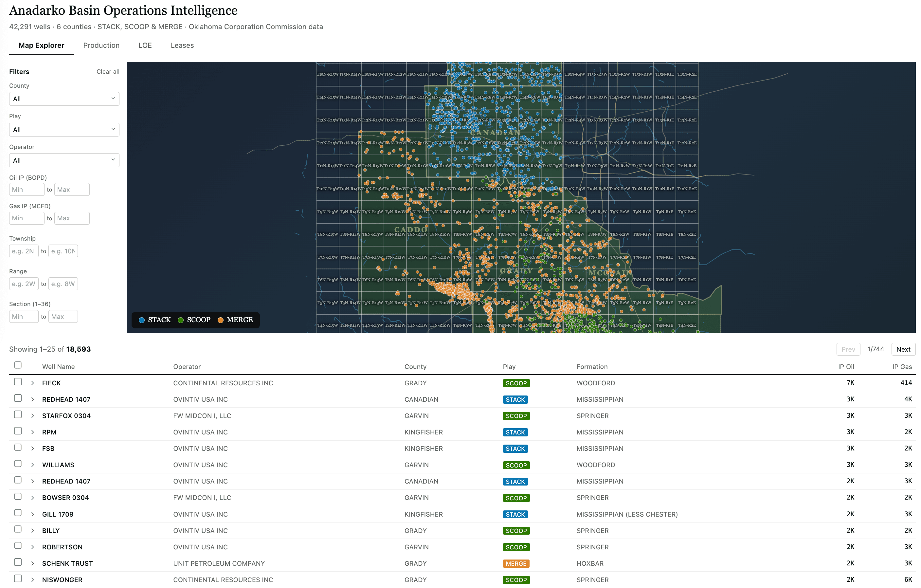
Task: Open the County filter dropdown
Action: click(64, 99)
